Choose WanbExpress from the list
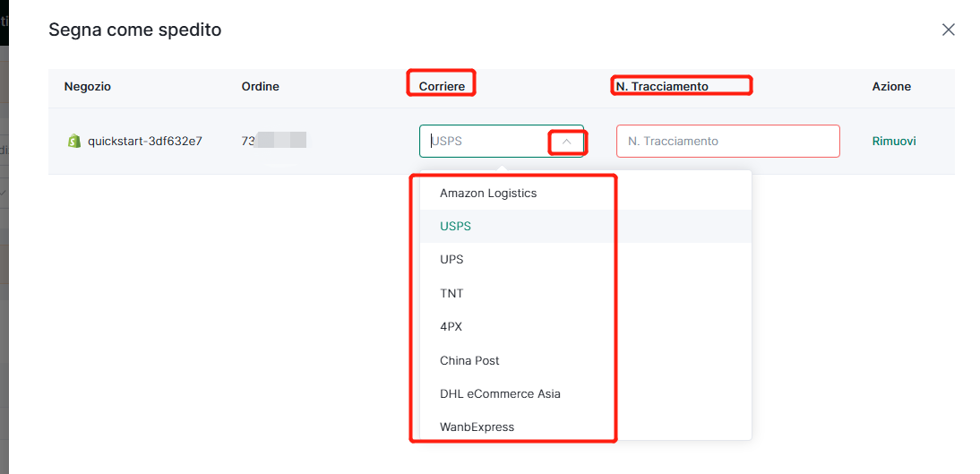 [586, 427]
